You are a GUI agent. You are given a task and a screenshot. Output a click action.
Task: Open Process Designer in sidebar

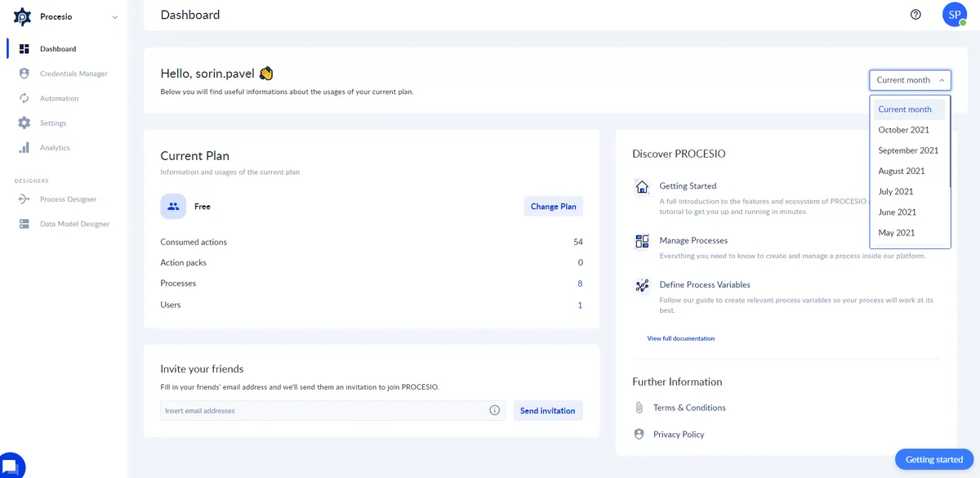point(68,199)
